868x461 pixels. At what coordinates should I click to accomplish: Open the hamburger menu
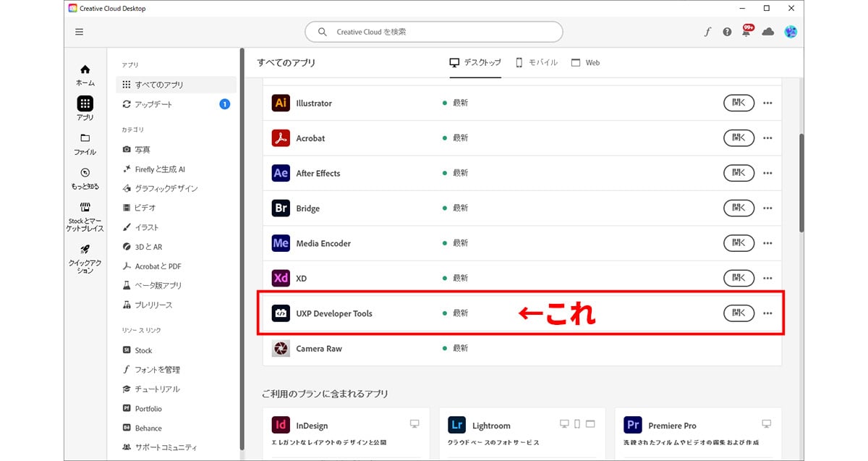[x=79, y=32]
